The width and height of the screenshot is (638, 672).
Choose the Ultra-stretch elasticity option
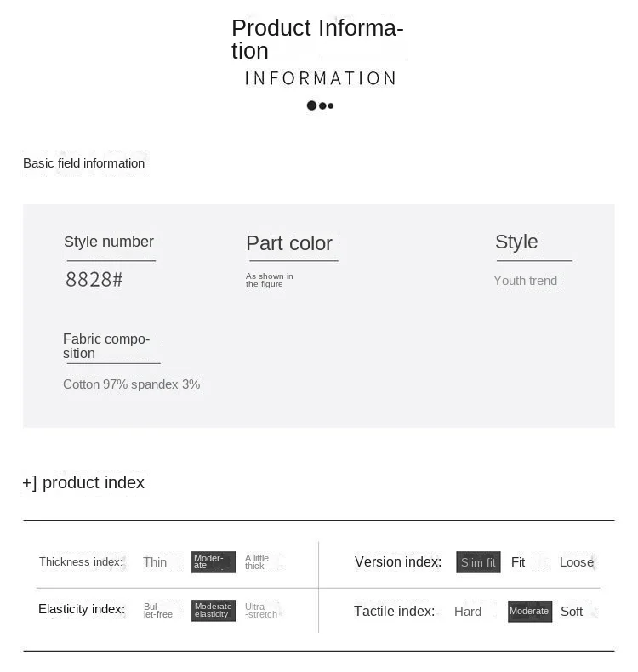pos(261,610)
